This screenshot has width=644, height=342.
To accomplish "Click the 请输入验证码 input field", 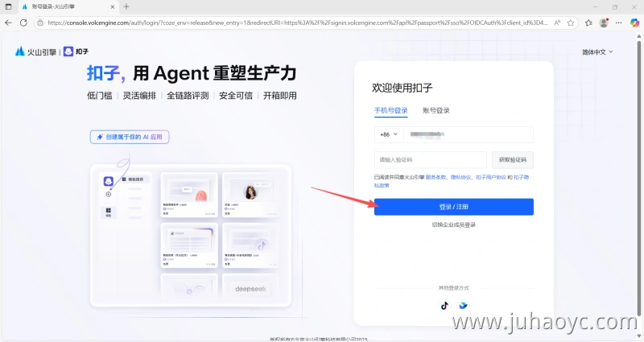I will [x=431, y=159].
